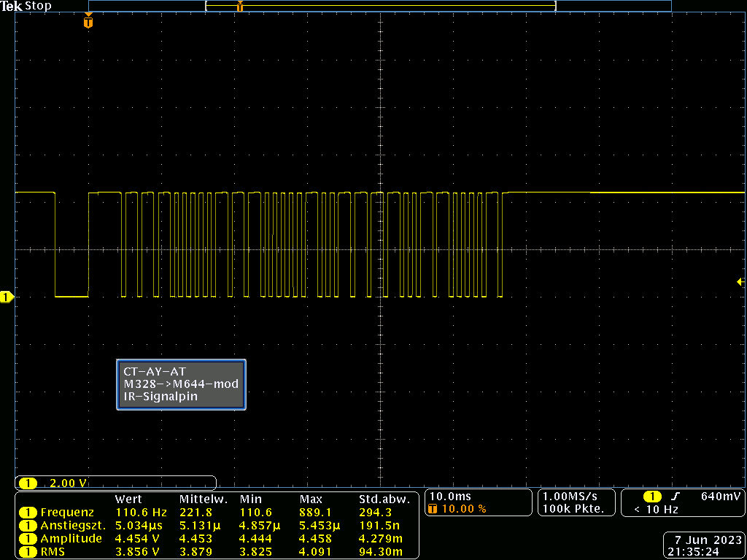Select the Frequenz measurement label
This screenshot has height=560, width=747.
(67, 513)
